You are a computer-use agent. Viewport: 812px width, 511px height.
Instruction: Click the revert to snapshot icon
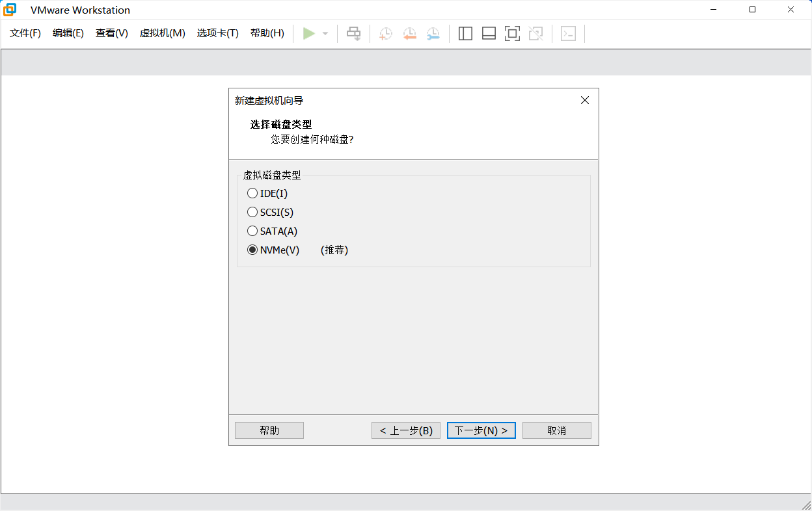tap(409, 34)
